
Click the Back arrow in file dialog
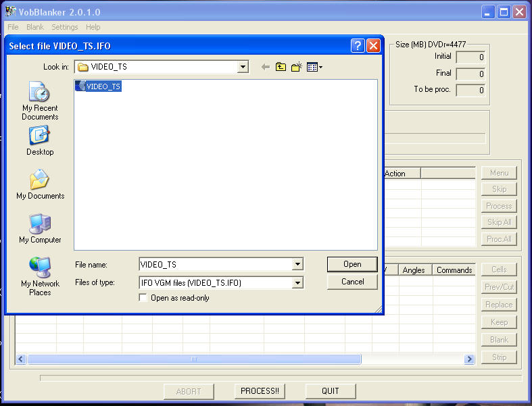pos(265,67)
